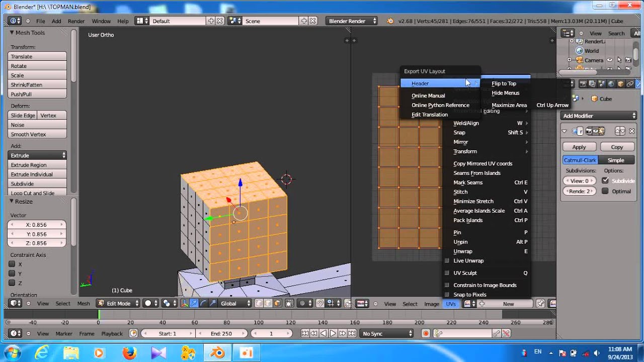This screenshot has height=362, width=644.
Task: Adjust the Y vector value field
Action: coord(36,234)
